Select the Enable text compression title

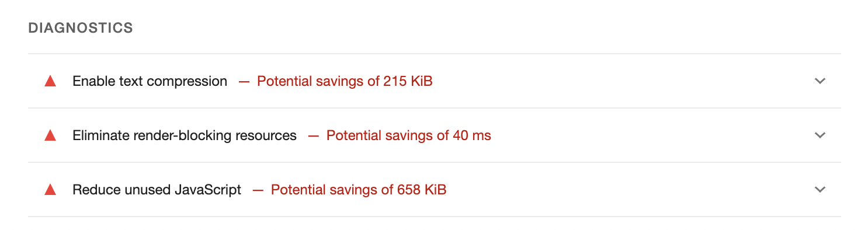click(x=150, y=81)
